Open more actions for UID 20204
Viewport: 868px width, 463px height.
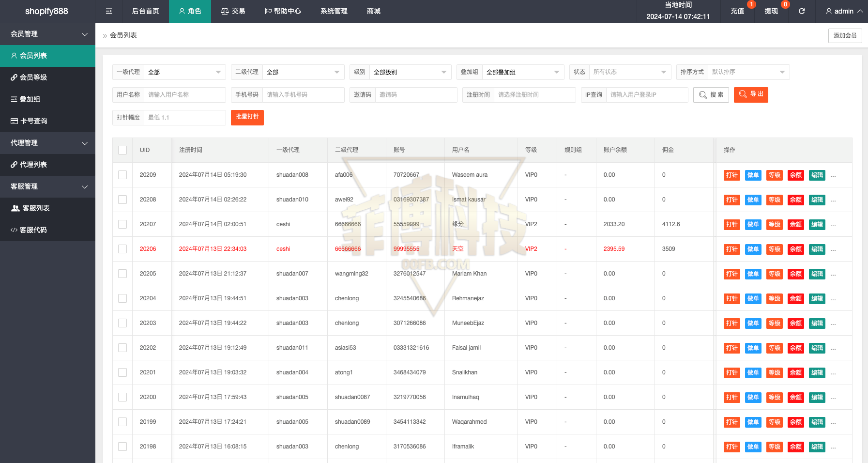click(833, 299)
